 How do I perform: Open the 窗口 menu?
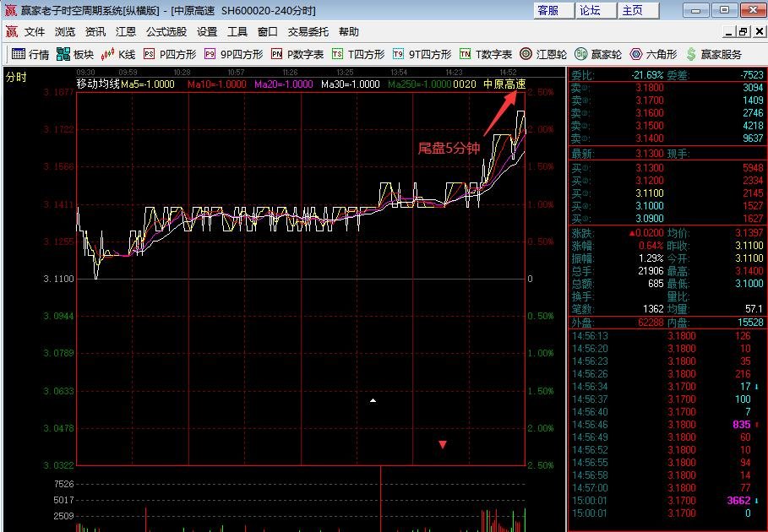tap(268, 32)
